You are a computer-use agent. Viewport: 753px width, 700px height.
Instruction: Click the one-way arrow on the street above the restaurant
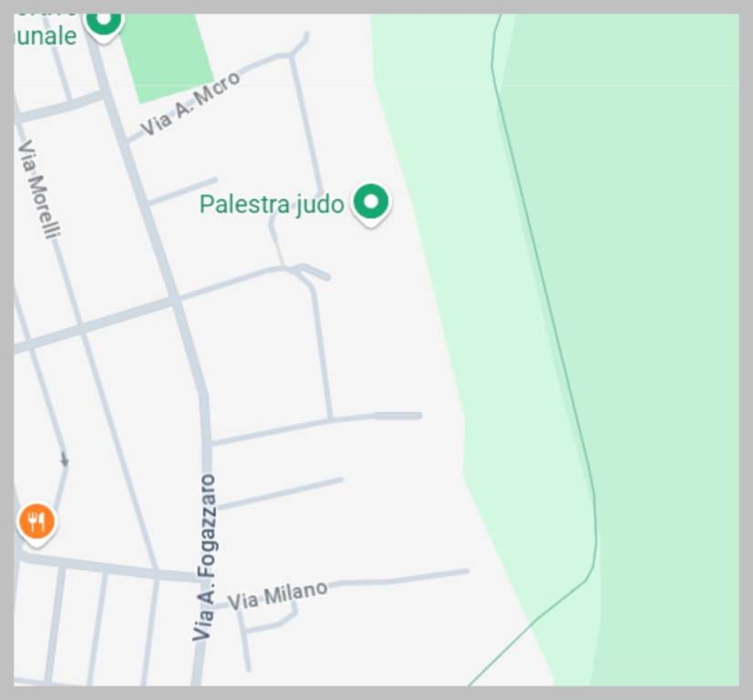(65, 459)
